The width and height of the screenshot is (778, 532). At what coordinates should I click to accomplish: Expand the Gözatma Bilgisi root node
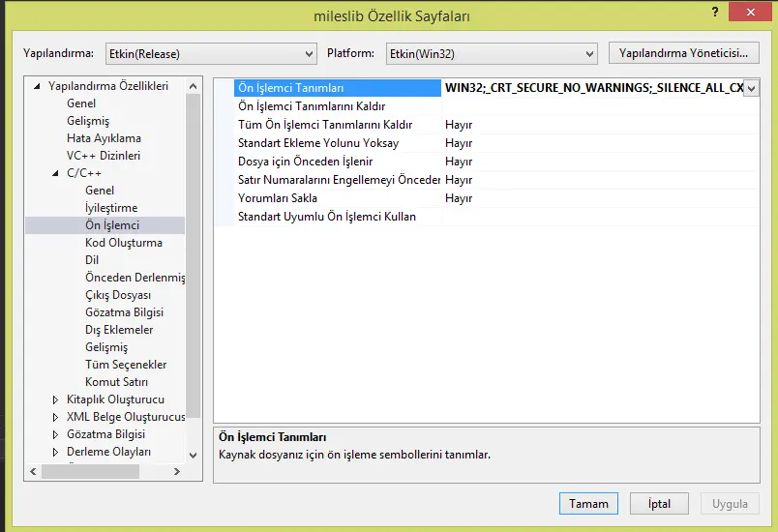(55, 434)
